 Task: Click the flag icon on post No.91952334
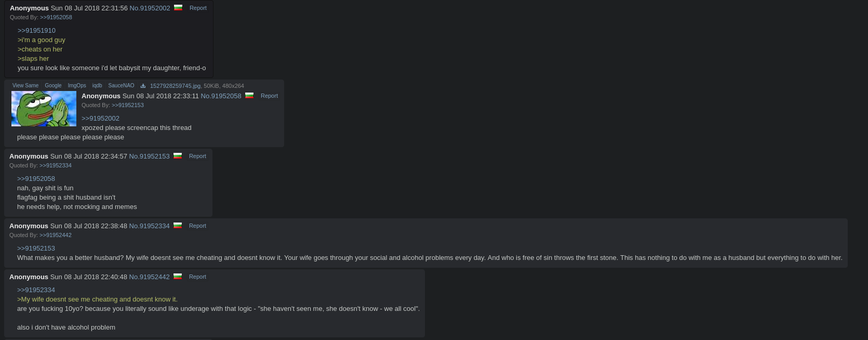tap(178, 226)
